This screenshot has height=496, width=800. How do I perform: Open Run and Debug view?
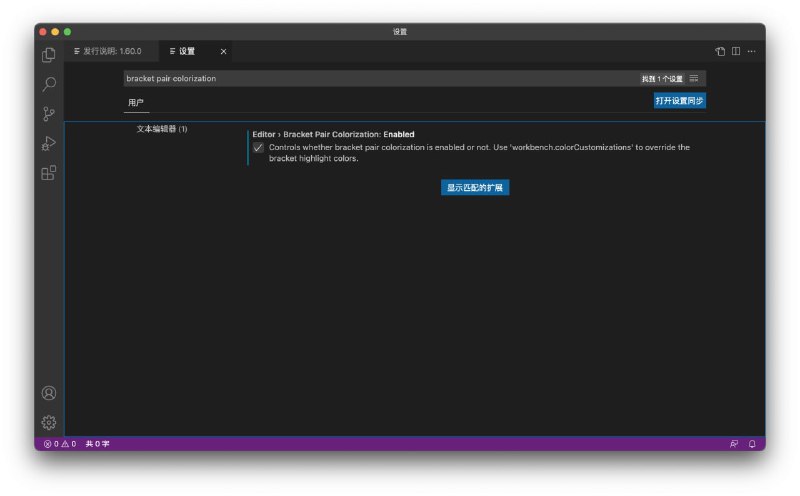click(49, 143)
